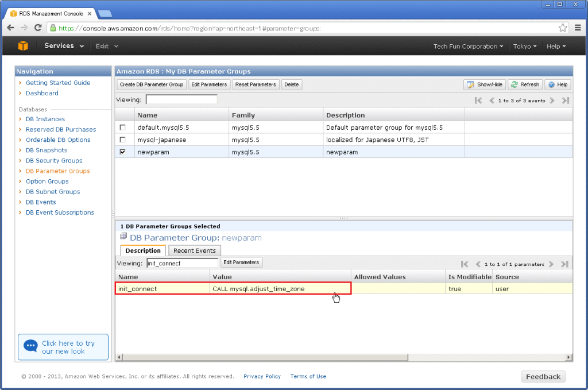This screenshot has width=588, height=390.
Task: Click the Refresh button
Action: click(525, 84)
